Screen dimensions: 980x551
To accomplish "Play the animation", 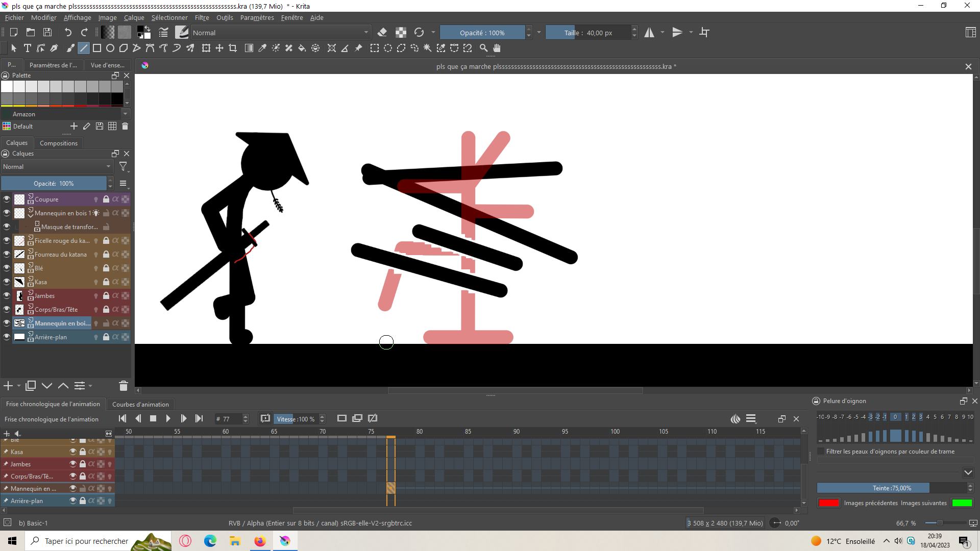I will tap(168, 419).
